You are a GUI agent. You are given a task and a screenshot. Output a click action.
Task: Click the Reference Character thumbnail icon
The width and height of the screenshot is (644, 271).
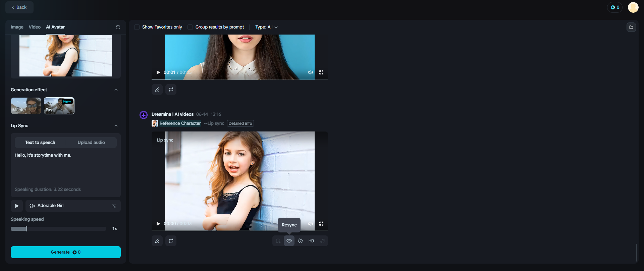tap(155, 123)
